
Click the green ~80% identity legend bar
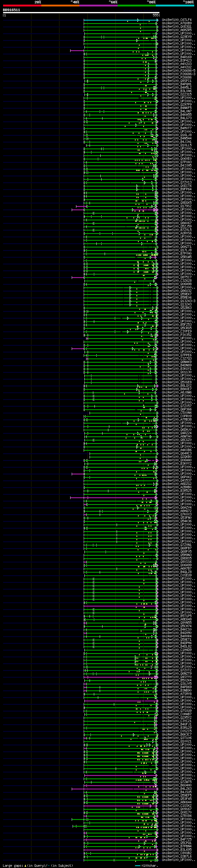click(137, 6)
